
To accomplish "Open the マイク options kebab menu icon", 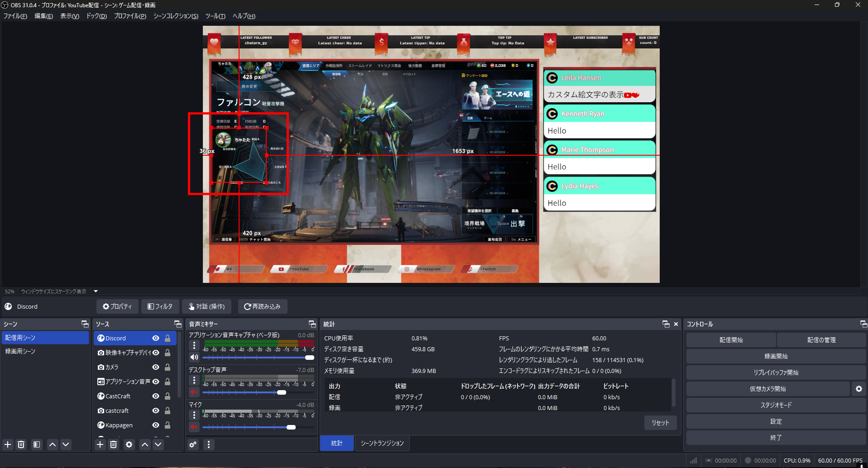I will 194,415.
